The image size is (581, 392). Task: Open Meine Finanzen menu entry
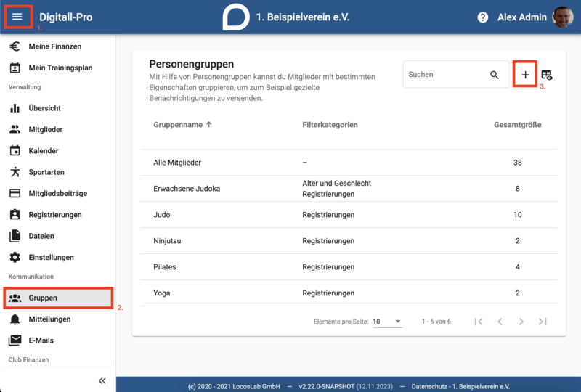58,46
